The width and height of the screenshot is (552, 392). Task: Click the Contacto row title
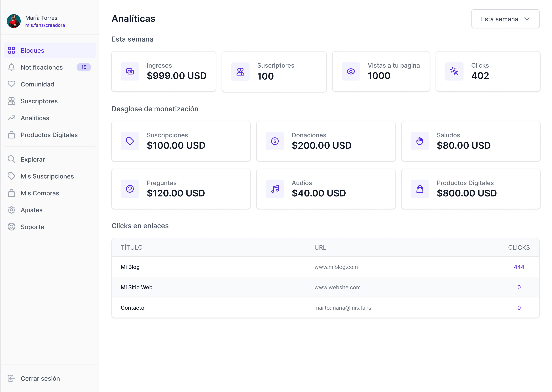coord(132,308)
